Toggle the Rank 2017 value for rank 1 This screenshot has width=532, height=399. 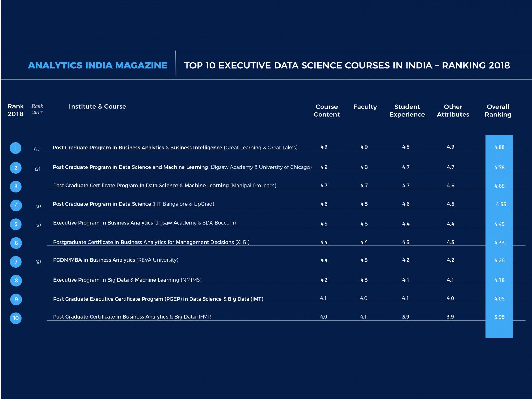click(37, 149)
